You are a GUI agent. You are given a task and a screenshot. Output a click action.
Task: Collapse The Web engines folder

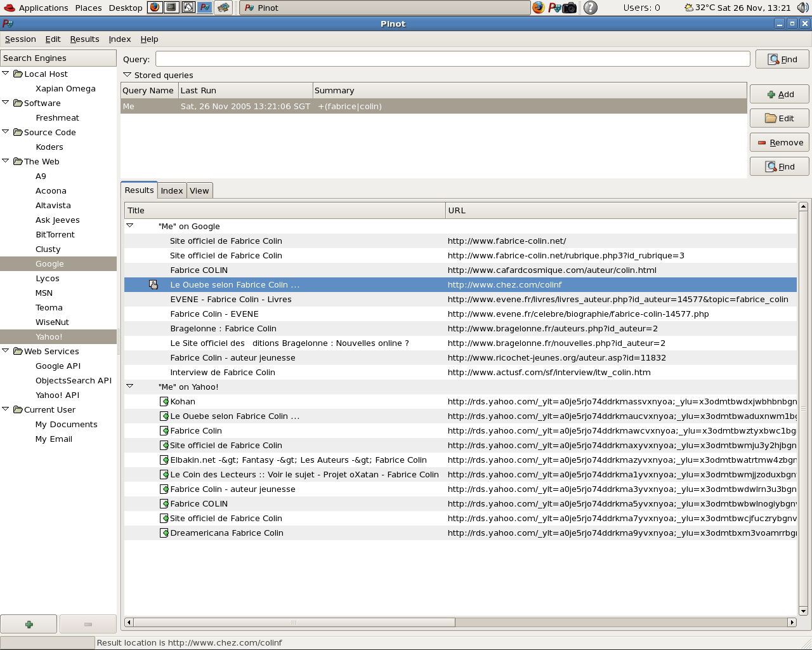point(6,161)
